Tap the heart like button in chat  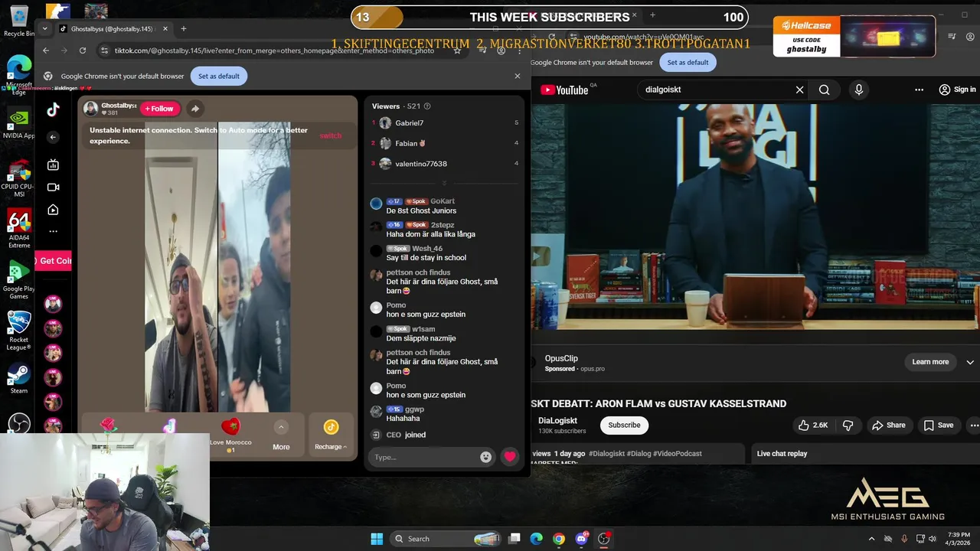[510, 457]
